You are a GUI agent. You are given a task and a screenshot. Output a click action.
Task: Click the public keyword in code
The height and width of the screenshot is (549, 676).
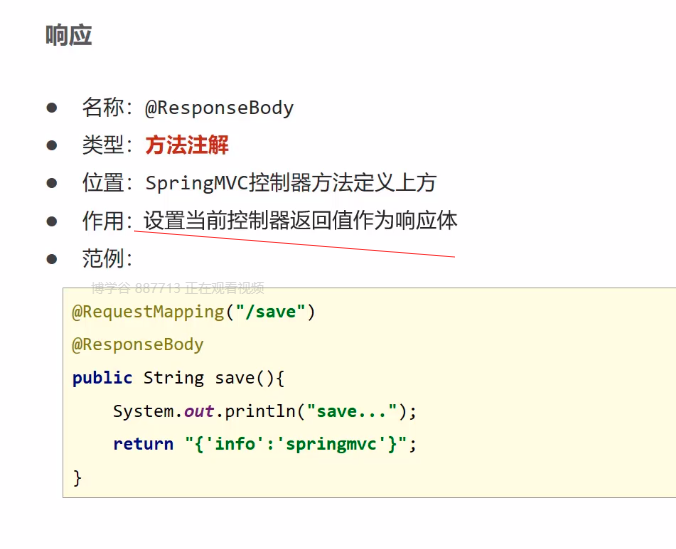[x=102, y=378]
